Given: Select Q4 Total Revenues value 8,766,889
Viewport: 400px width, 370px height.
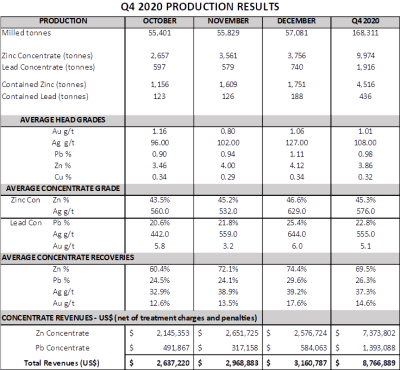Looking at the screenshot, I should click(x=379, y=363).
